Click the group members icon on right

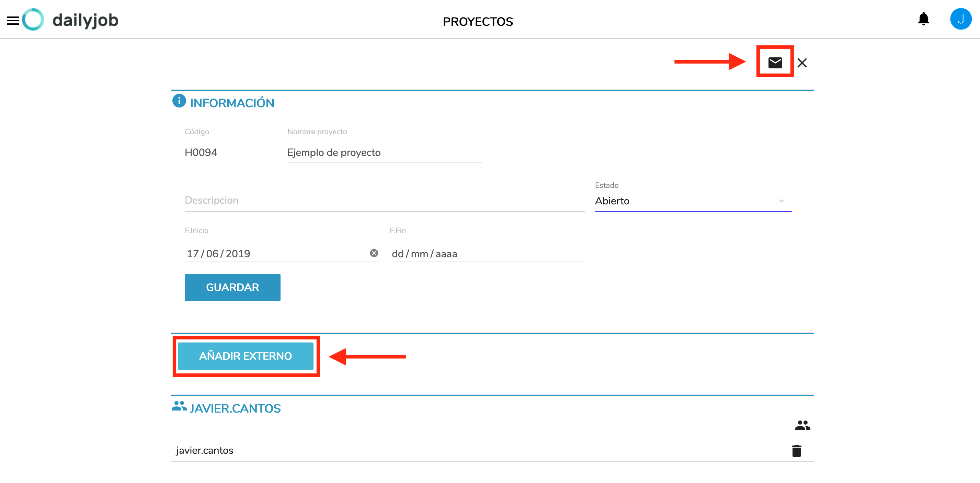[x=802, y=425]
